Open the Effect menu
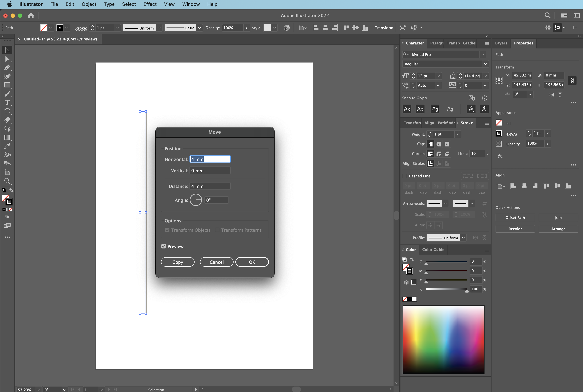 (x=150, y=4)
